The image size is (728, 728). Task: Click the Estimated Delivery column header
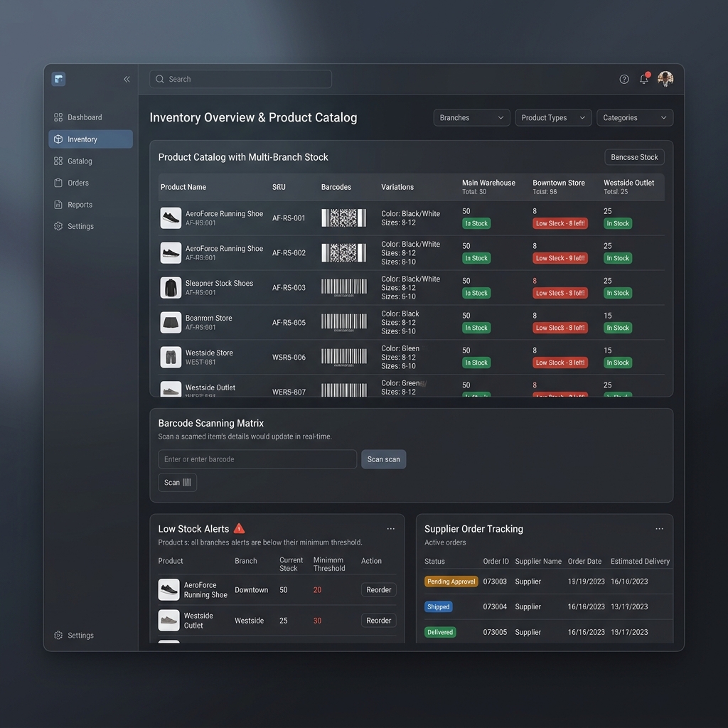click(640, 561)
